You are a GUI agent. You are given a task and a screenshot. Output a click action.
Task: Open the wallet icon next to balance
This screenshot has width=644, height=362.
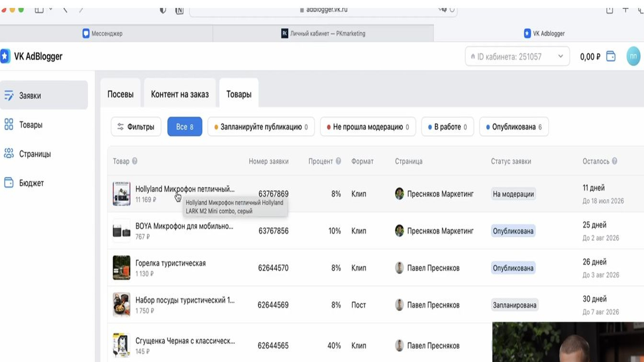611,56
